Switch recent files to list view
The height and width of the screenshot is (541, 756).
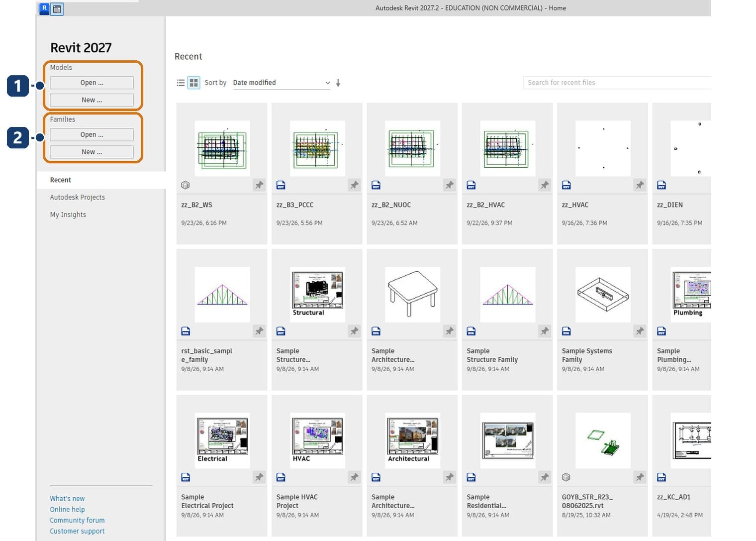click(181, 83)
